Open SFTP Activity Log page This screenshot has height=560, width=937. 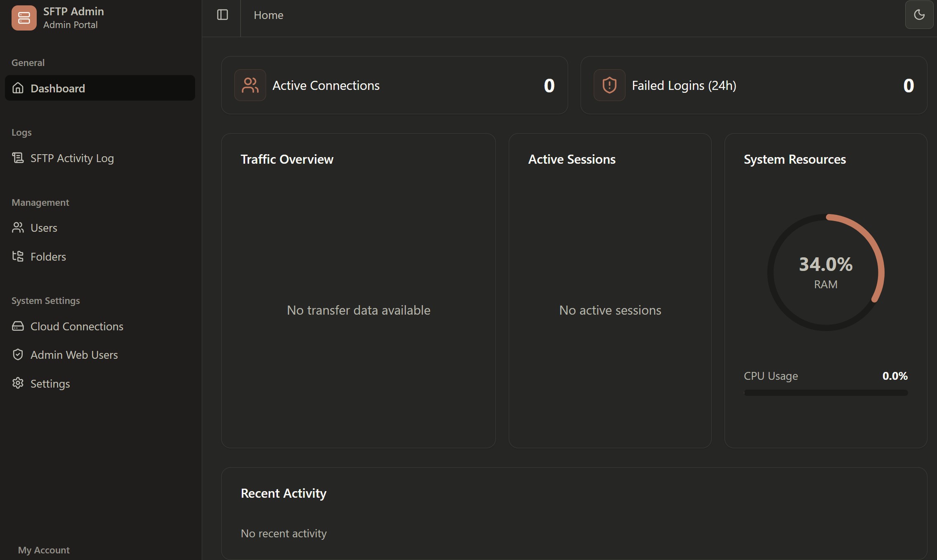(x=100, y=158)
